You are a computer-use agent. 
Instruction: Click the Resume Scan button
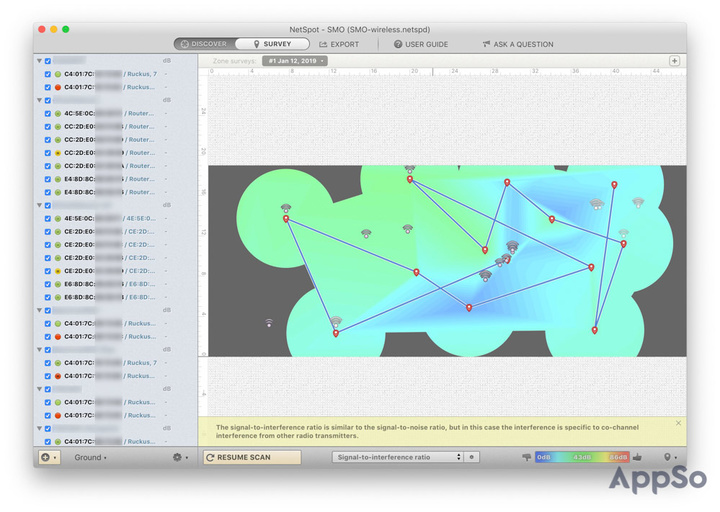tap(252, 457)
